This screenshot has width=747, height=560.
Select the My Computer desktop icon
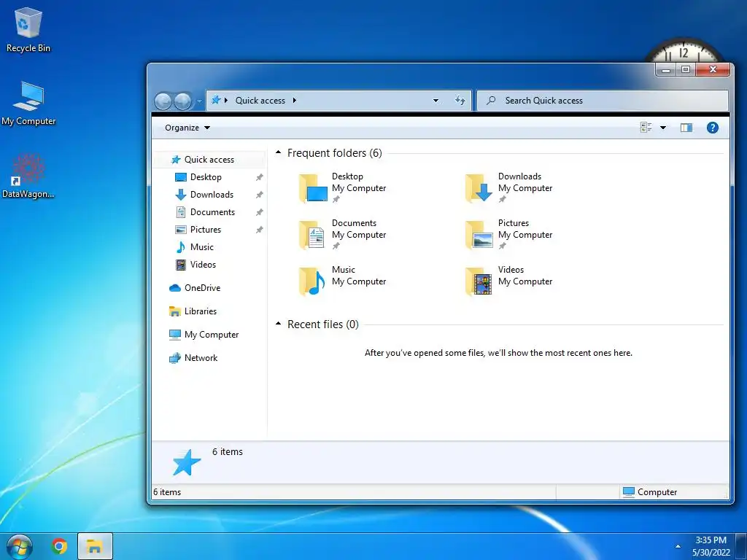tap(28, 104)
